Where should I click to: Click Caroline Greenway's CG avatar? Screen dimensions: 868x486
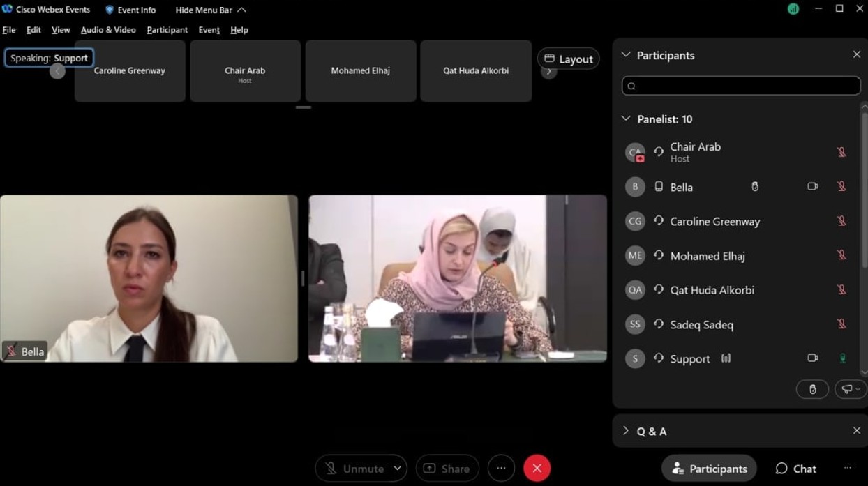point(635,221)
